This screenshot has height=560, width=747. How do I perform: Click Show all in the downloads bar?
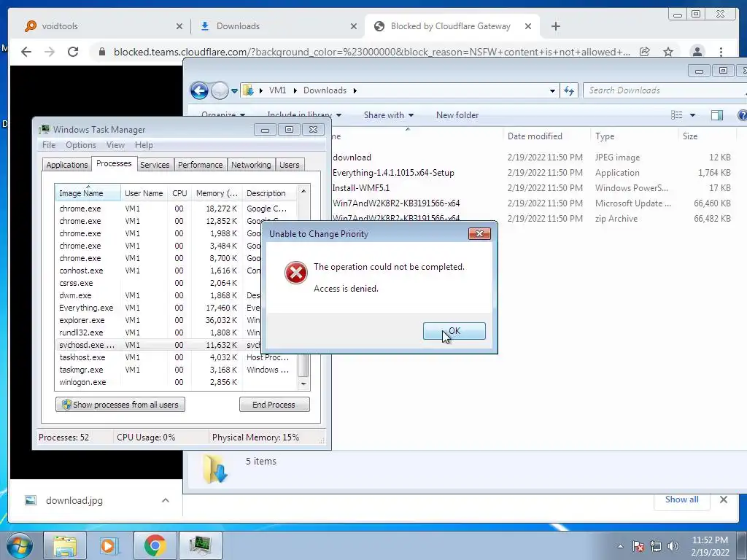click(x=682, y=499)
